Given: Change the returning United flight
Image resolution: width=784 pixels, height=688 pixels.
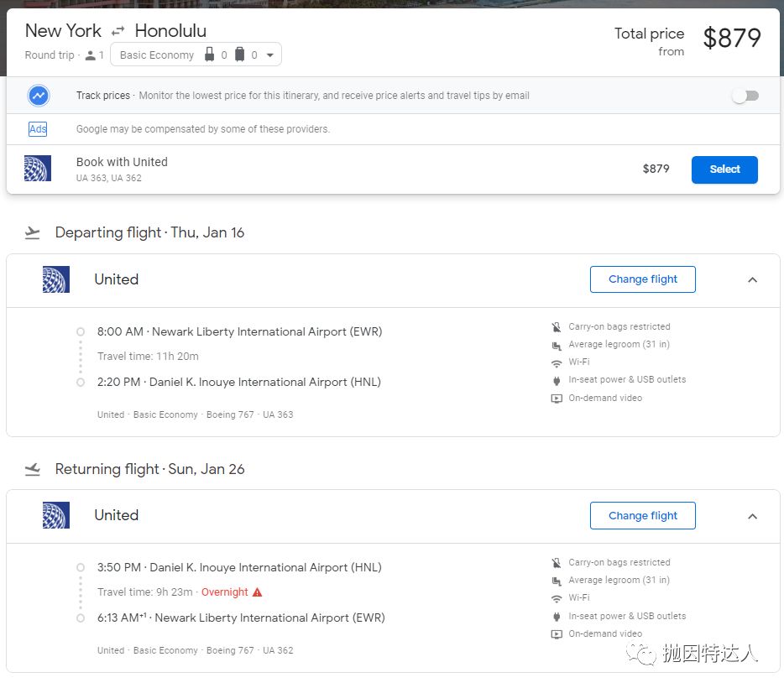Looking at the screenshot, I should click(642, 516).
